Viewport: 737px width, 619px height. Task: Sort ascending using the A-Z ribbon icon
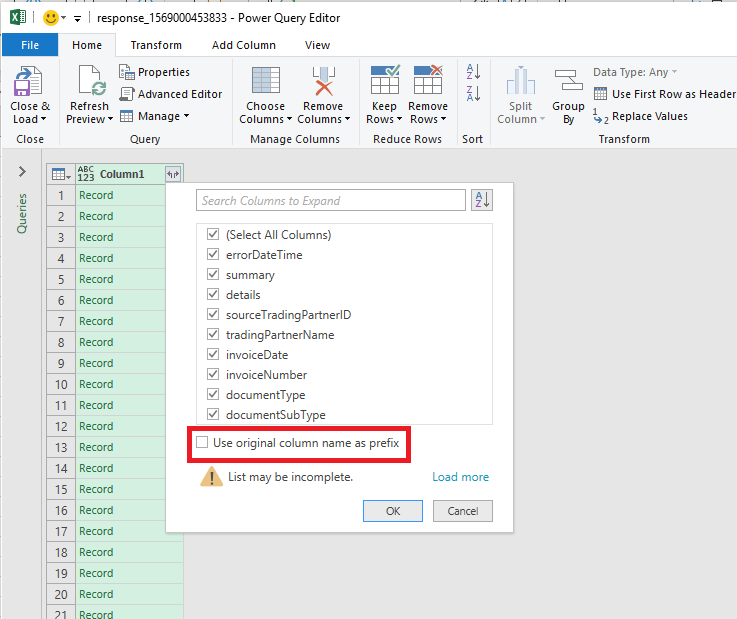coord(473,72)
